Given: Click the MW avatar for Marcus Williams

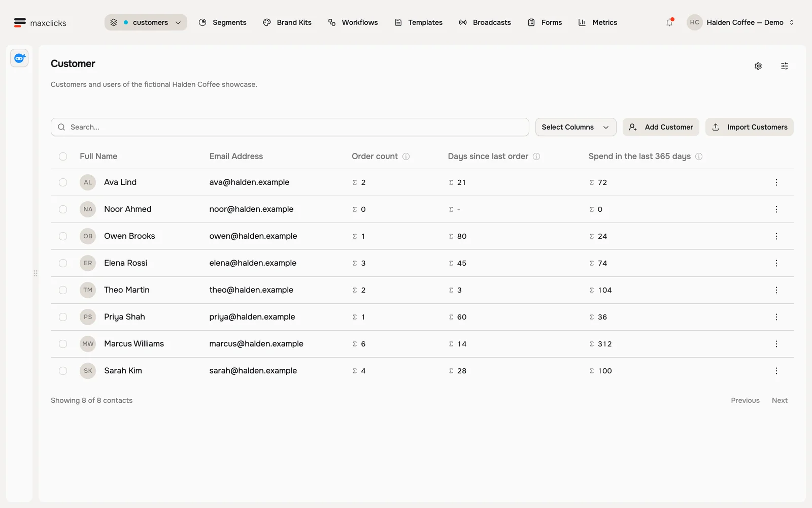Looking at the screenshot, I should 88,344.
